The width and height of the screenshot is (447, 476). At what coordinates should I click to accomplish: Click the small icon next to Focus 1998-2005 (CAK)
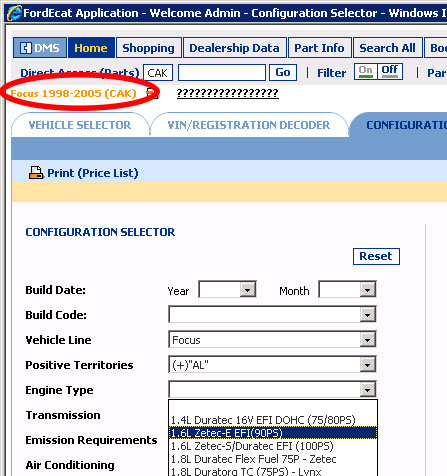tap(152, 93)
